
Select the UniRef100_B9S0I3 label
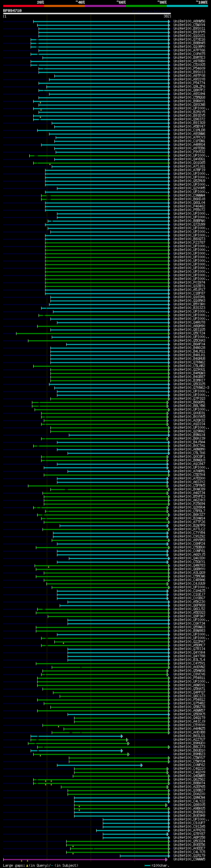[189, 72]
